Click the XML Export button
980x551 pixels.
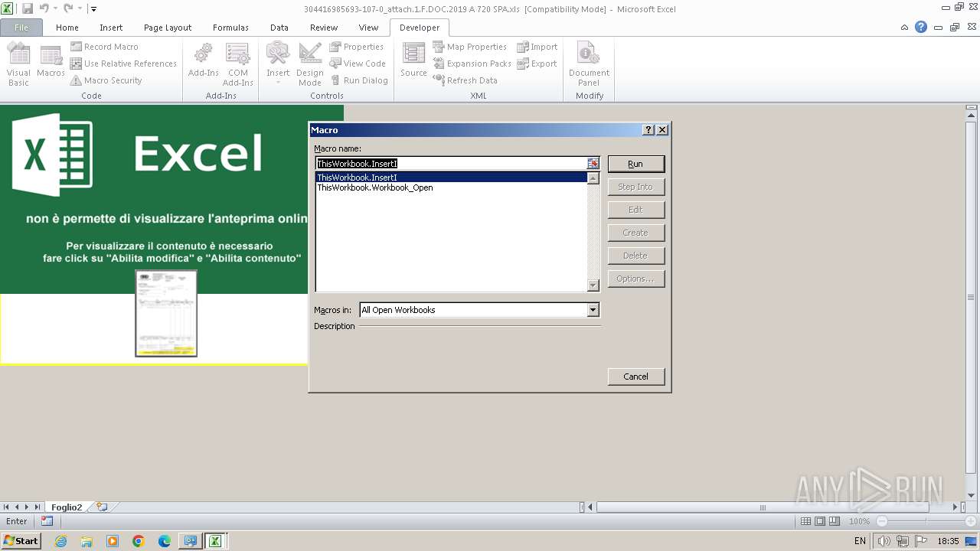[x=537, y=64]
